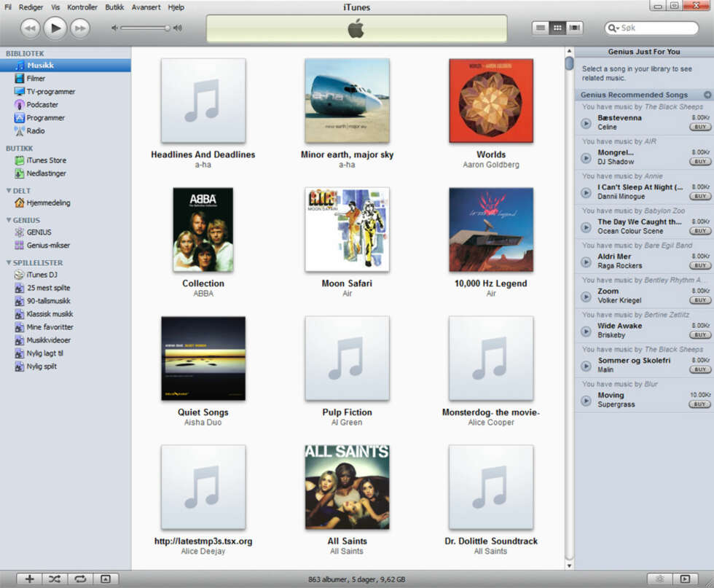Open the Avansert menu
The width and height of the screenshot is (714, 588).
click(146, 7)
